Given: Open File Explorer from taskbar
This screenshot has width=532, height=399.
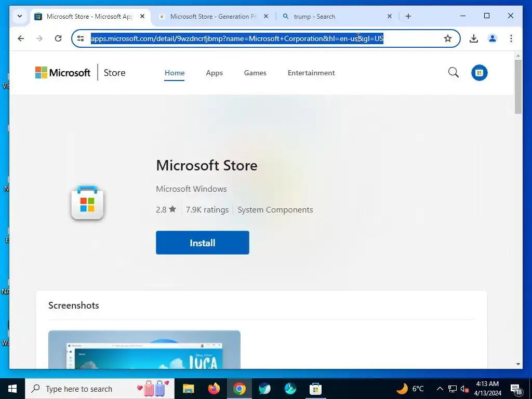Looking at the screenshot, I should point(188,389).
